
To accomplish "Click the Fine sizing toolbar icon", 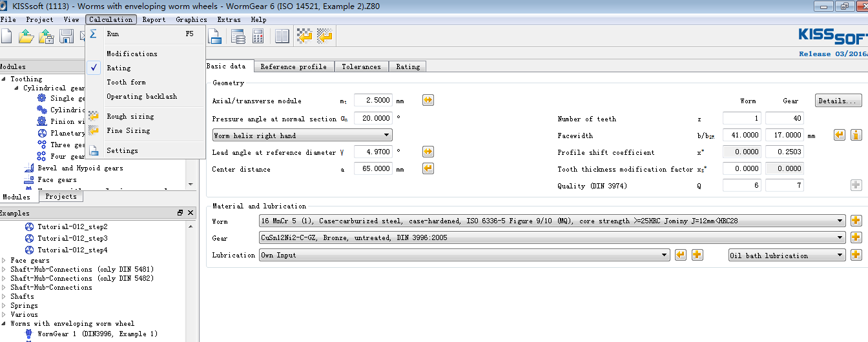I will (325, 36).
